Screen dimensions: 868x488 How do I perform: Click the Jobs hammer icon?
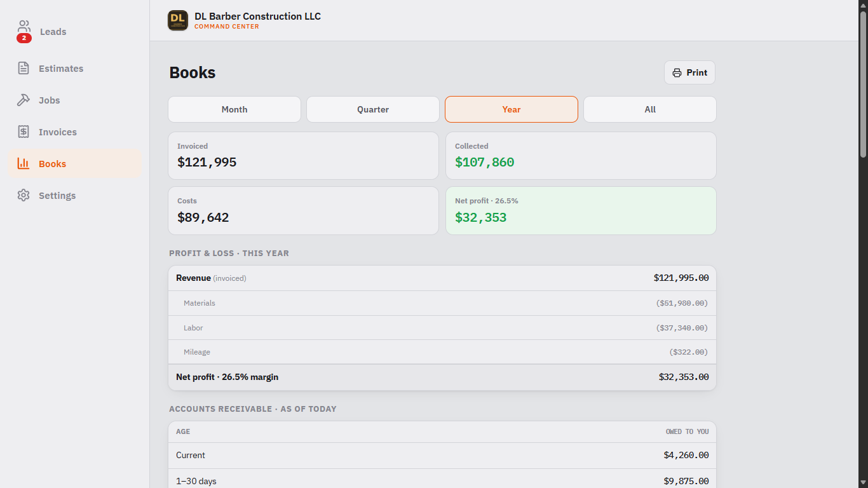pyautogui.click(x=24, y=100)
